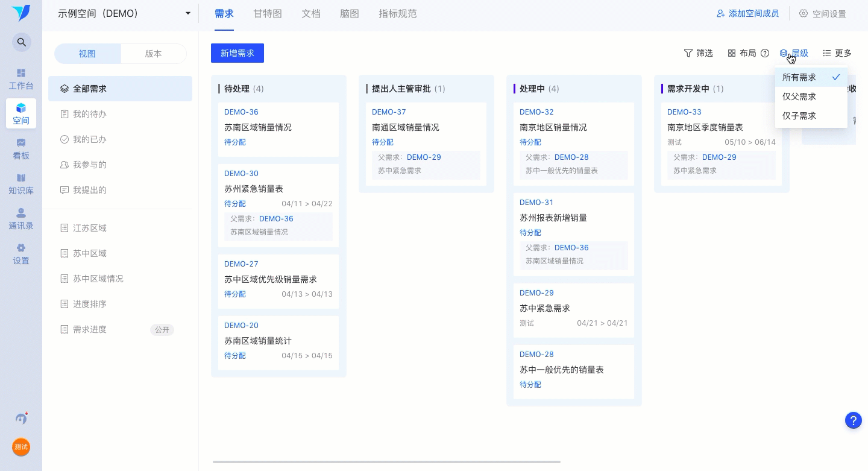Select the 仅子需求 option
This screenshot has width=868, height=471.
799,116
